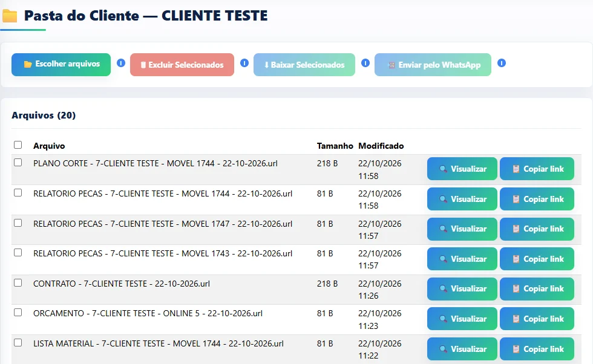The image size is (593, 364).
Task: Click the Modificado column header
Action: point(381,146)
